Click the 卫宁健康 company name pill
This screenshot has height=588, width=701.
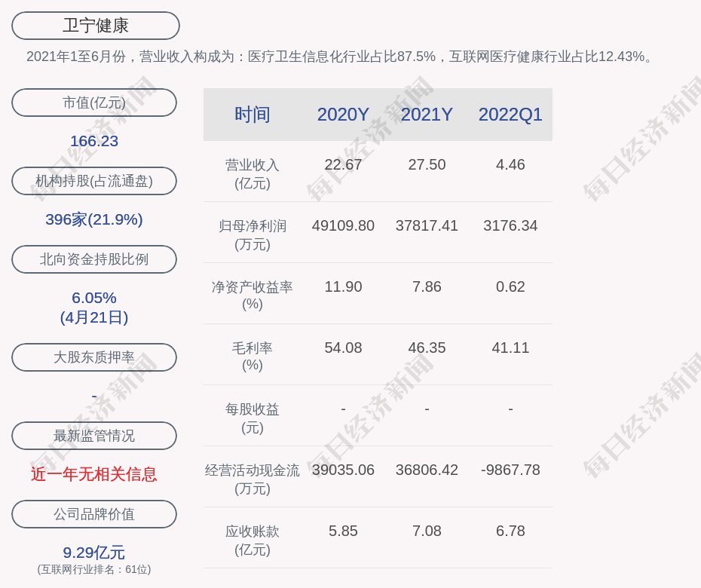click(x=96, y=26)
